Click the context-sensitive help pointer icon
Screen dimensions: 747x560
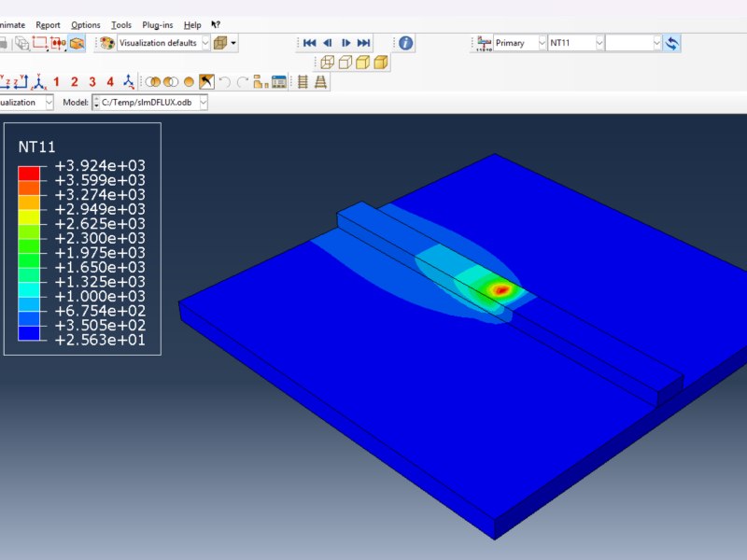(216, 25)
